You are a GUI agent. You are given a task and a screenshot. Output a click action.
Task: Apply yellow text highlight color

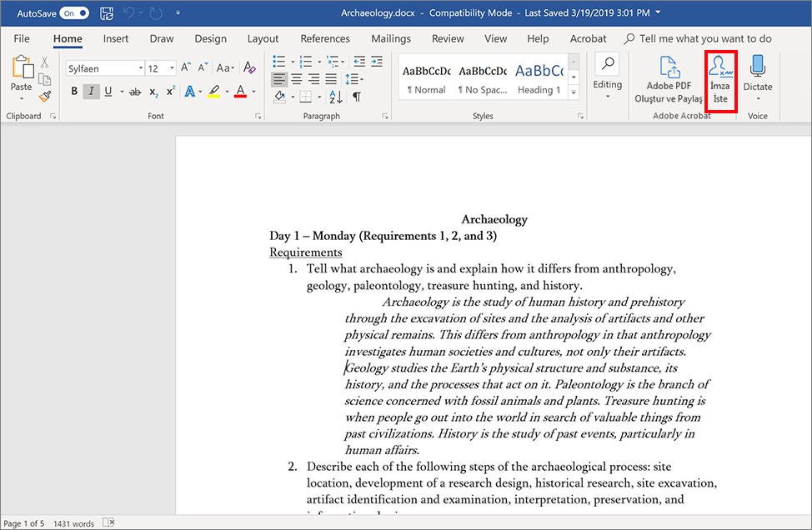coord(214,92)
